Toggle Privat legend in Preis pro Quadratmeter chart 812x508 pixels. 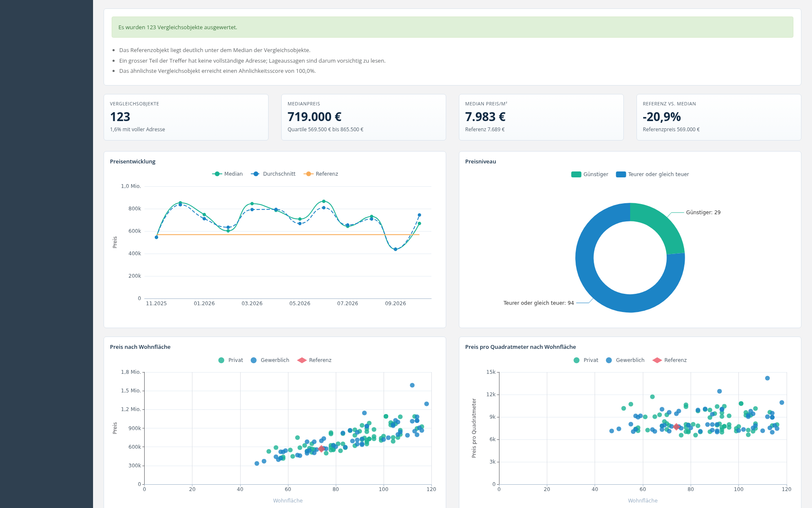(x=586, y=360)
